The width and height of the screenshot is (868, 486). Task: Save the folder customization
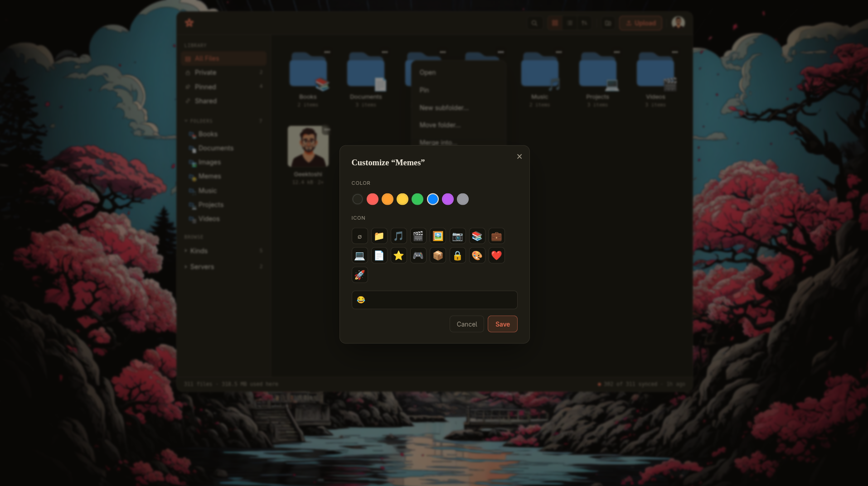click(502, 324)
